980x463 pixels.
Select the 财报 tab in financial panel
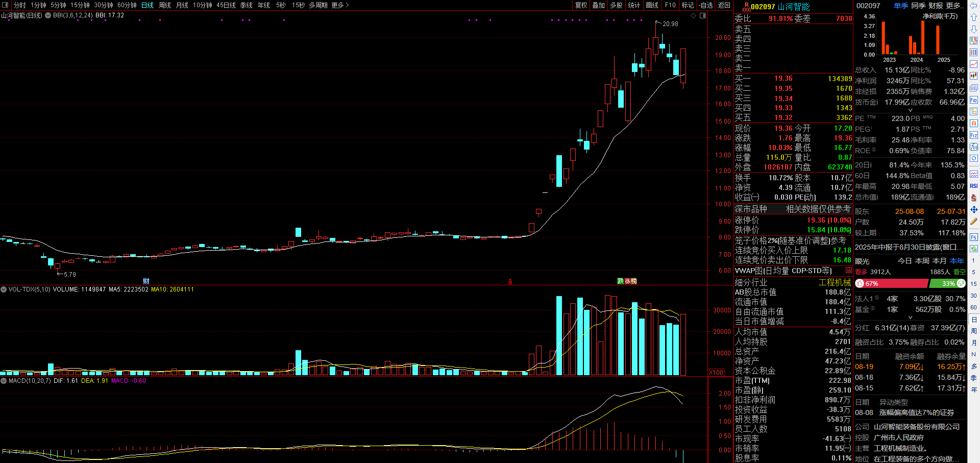click(936, 6)
